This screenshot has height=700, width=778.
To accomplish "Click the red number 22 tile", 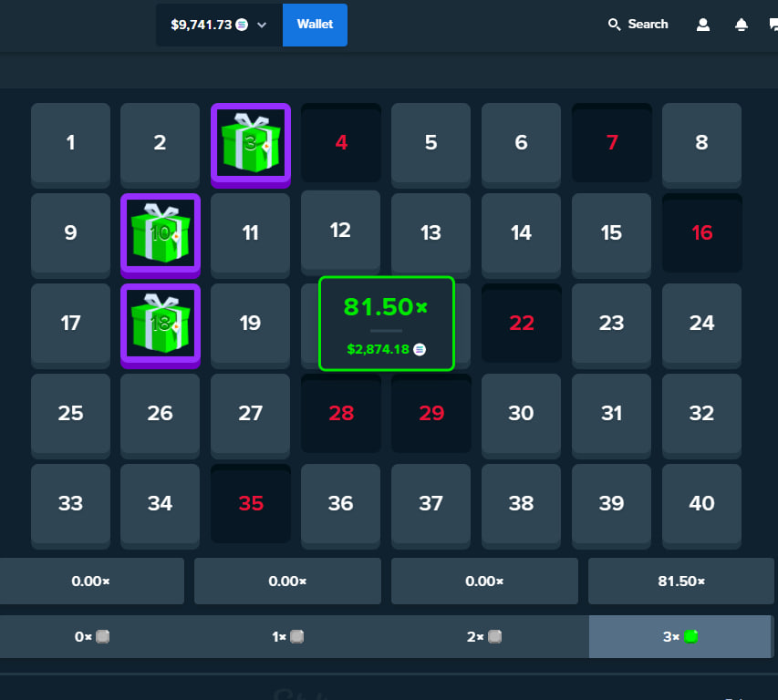I will 522,324.
